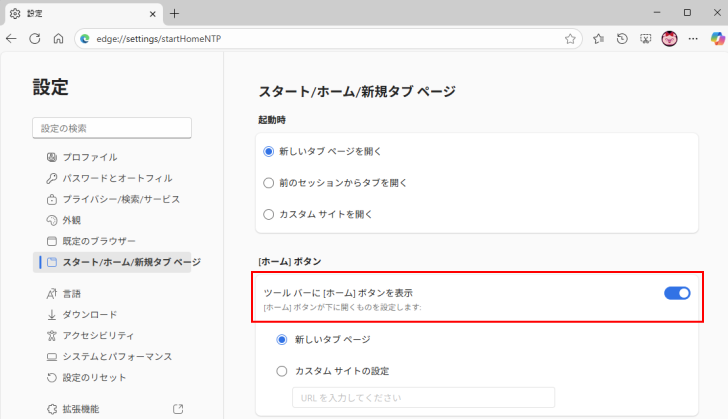Choose カスタム サイトの設定 radio button
Image resolution: width=728 pixels, height=419 pixels.
281,371
